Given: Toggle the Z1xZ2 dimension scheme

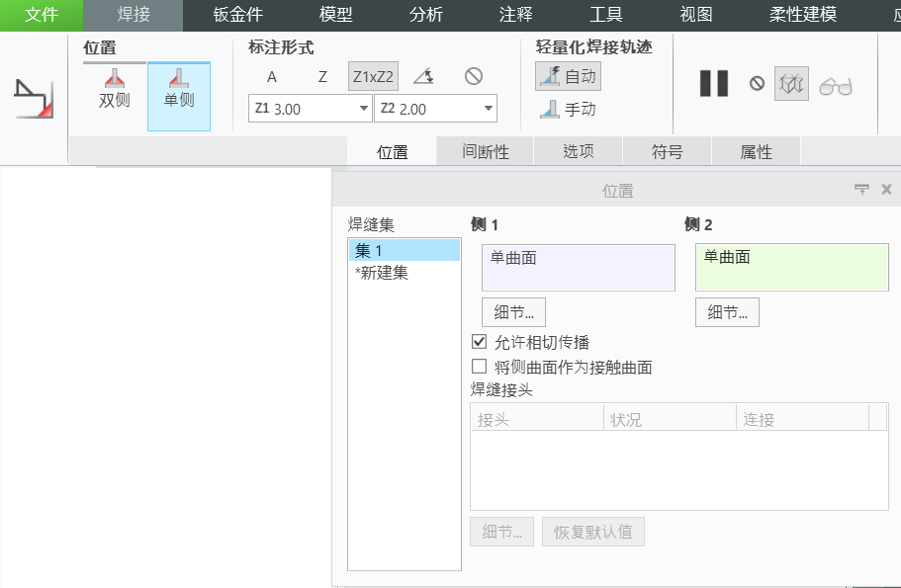Looking at the screenshot, I should click(x=373, y=77).
